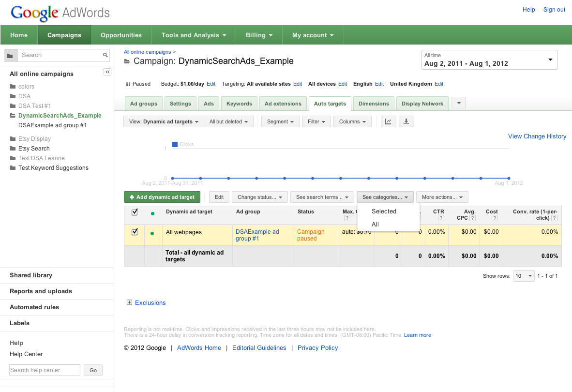
Task: Switch to the Ad extensions tab
Action: click(283, 104)
